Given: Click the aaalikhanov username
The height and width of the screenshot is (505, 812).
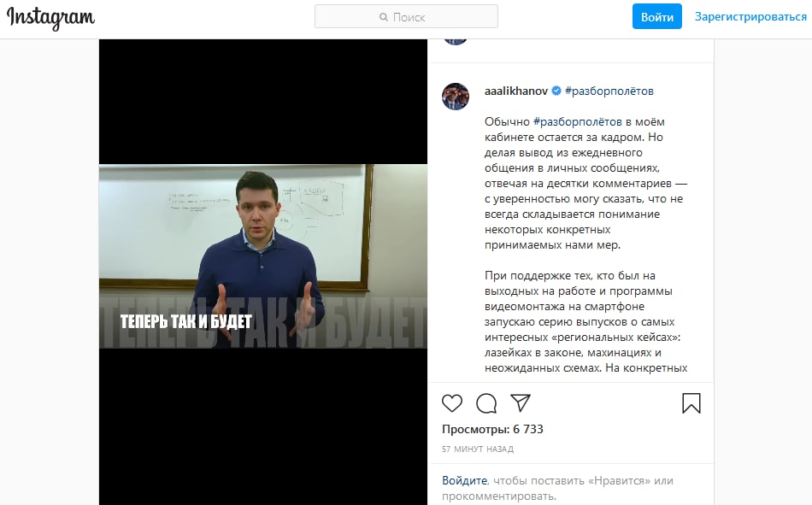Looking at the screenshot, I should (x=515, y=91).
